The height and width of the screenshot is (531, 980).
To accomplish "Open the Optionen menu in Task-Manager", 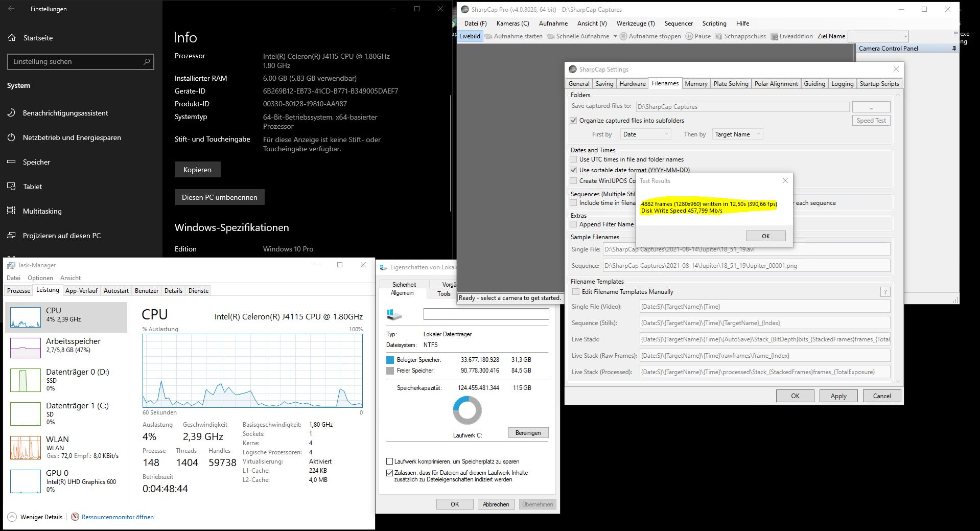I will coord(40,278).
